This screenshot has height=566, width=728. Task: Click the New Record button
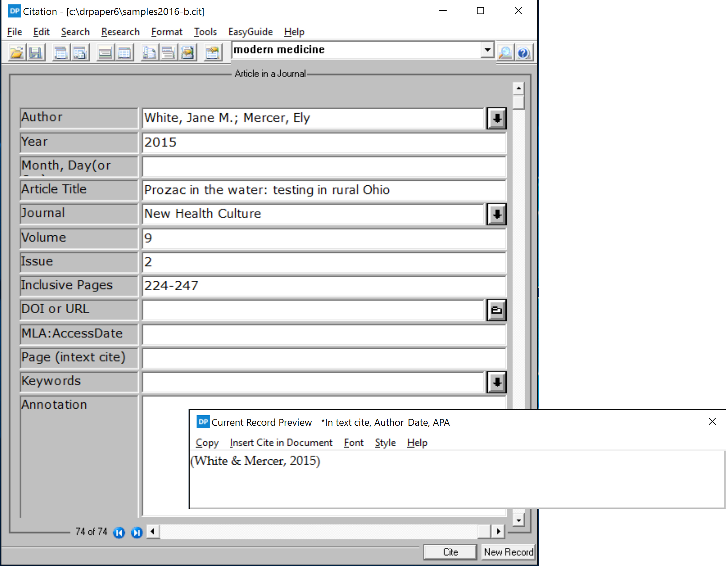click(x=509, y=552)
